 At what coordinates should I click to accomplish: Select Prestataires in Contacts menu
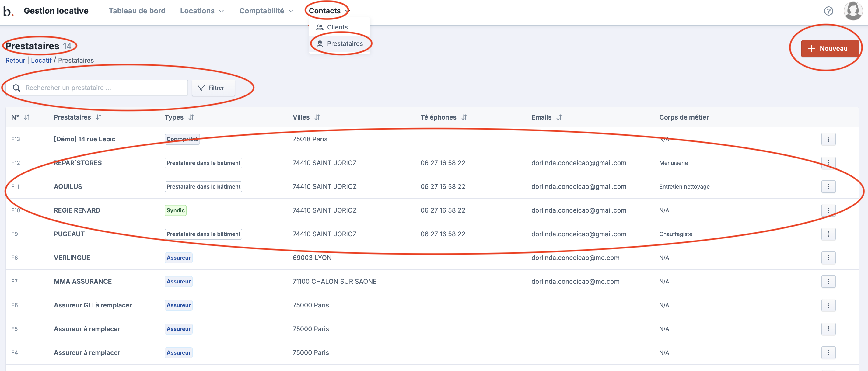coord(345,44)
